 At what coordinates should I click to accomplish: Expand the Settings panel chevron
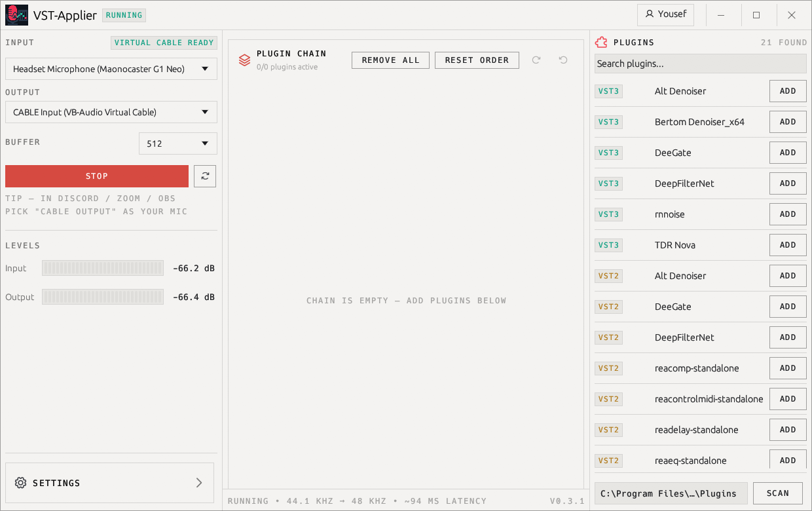(x=199, y=483)
